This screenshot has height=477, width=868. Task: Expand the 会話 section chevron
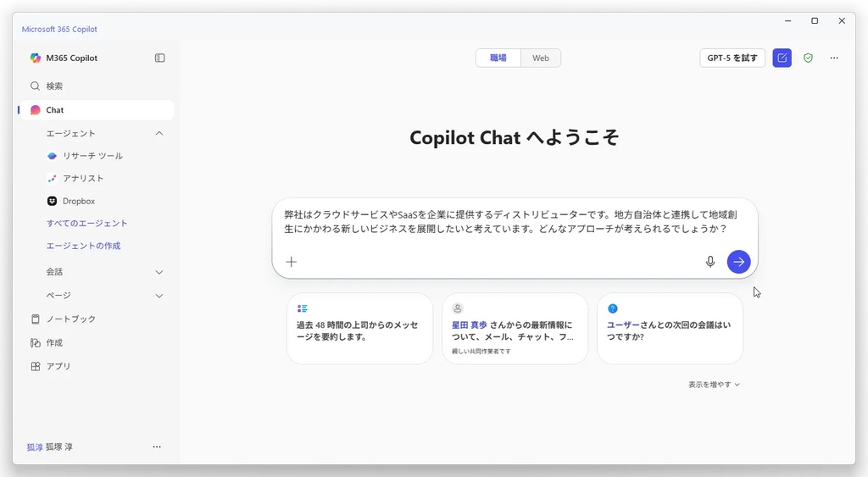(x=159, y=272)
